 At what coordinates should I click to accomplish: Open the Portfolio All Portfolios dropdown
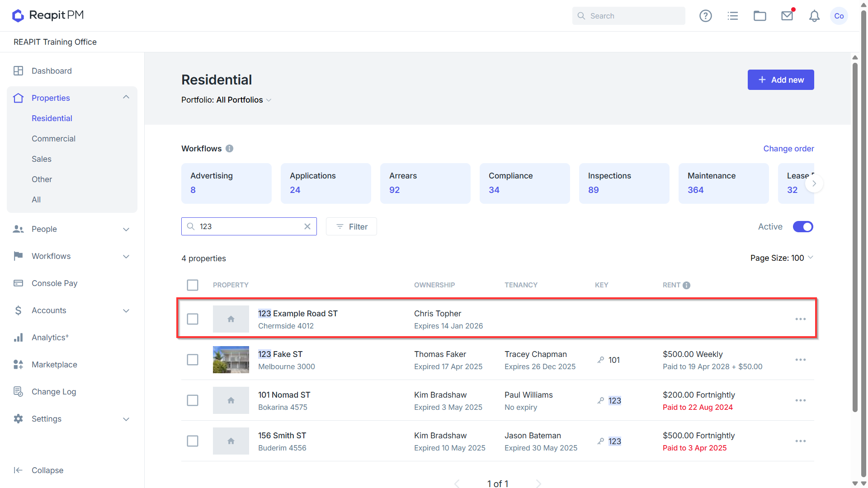[x=226, y=100]
